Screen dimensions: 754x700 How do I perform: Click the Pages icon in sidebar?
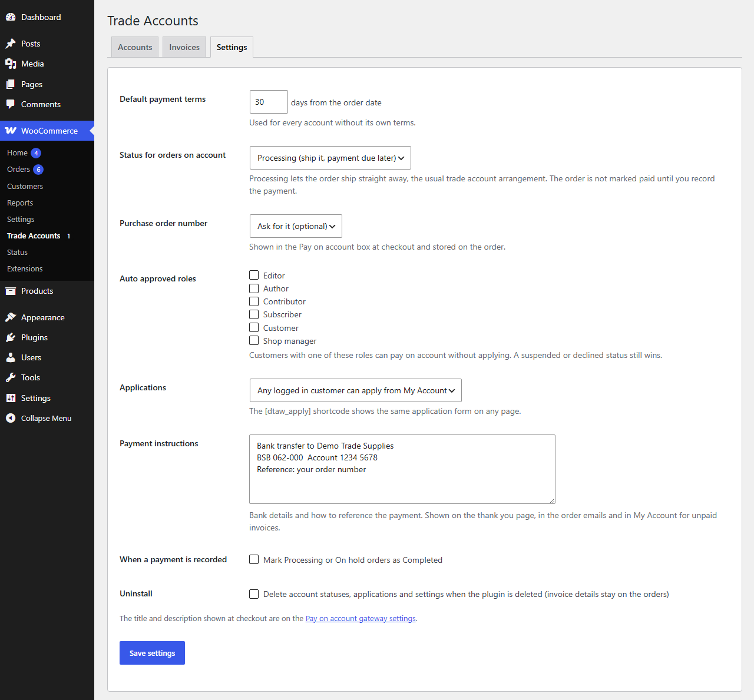pyautogui.click(x=11, y=84)
